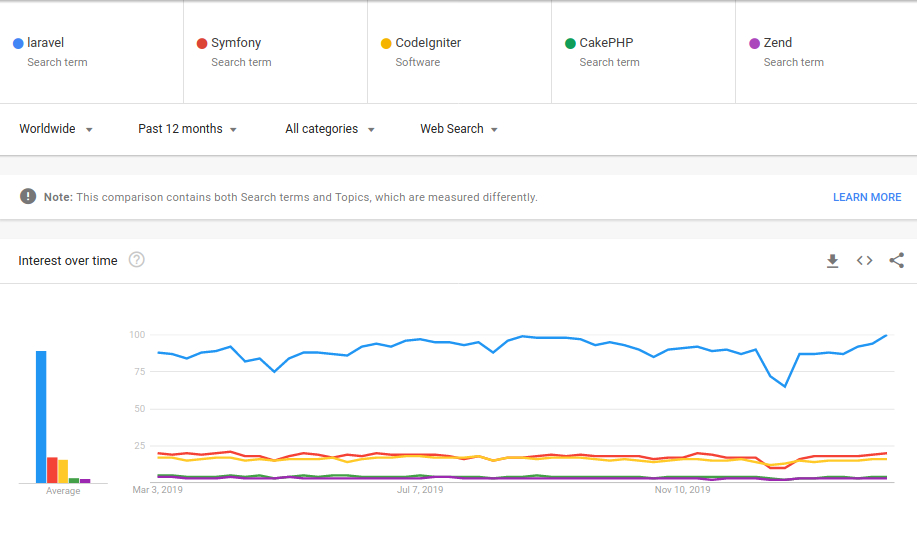Open the All categories dropdown
Viewport: 917px width, 550px height.
click(330, 129)
